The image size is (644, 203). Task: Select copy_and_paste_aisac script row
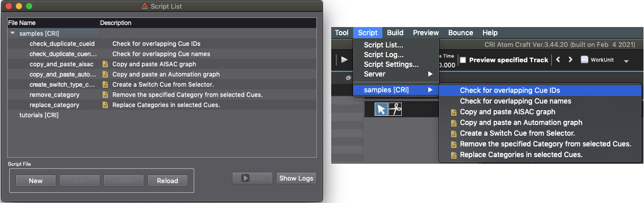coord(162,64)
